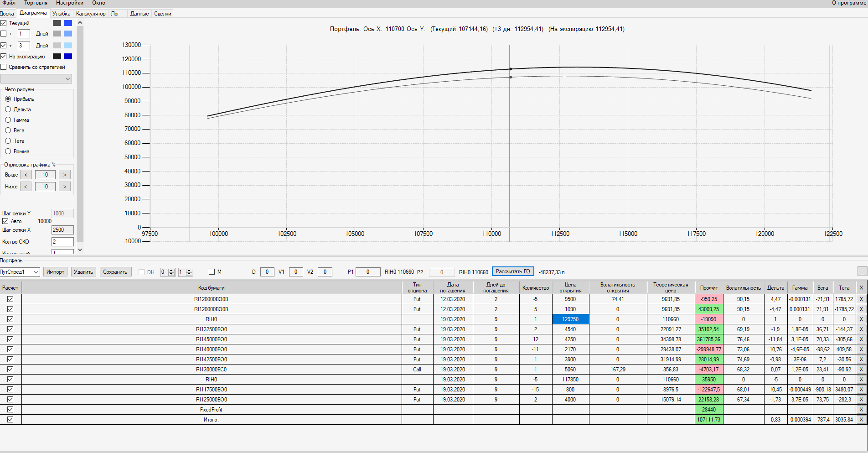Remove the RI125000BO0 row via X
The image size is (868, 453).
861,400
